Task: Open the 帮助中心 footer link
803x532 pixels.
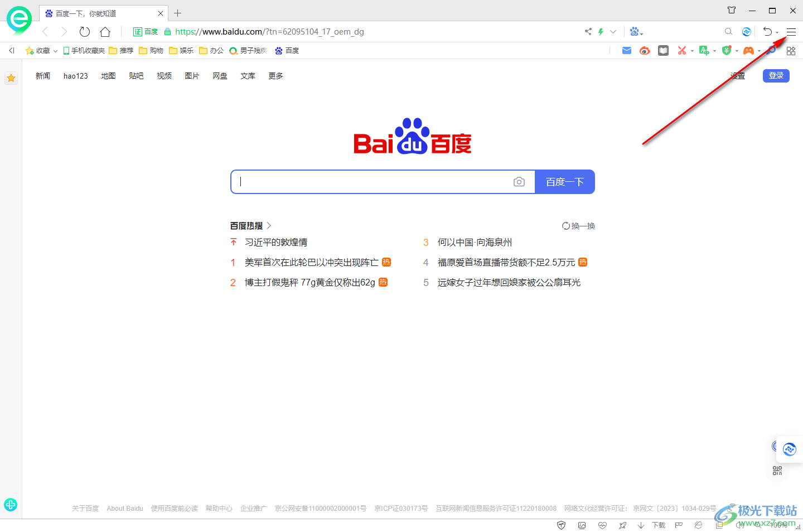Action: click(219, 509)
